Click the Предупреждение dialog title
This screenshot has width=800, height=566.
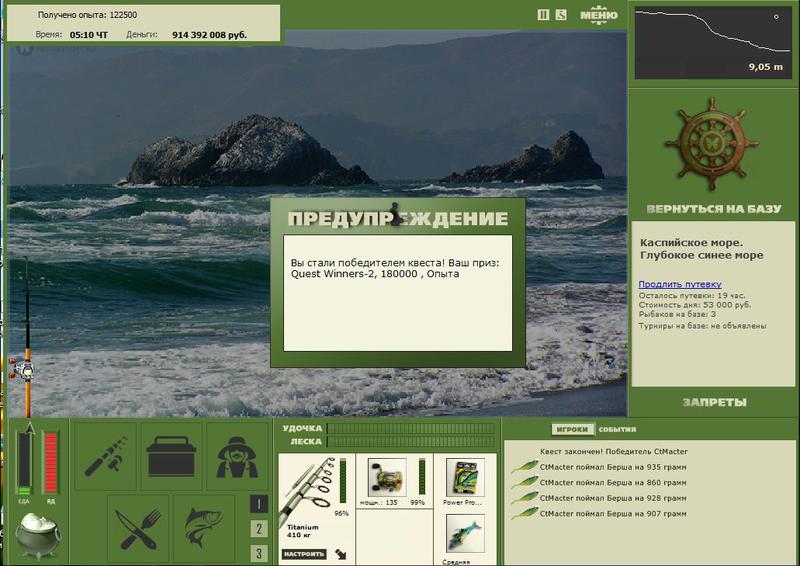(397, 218)
